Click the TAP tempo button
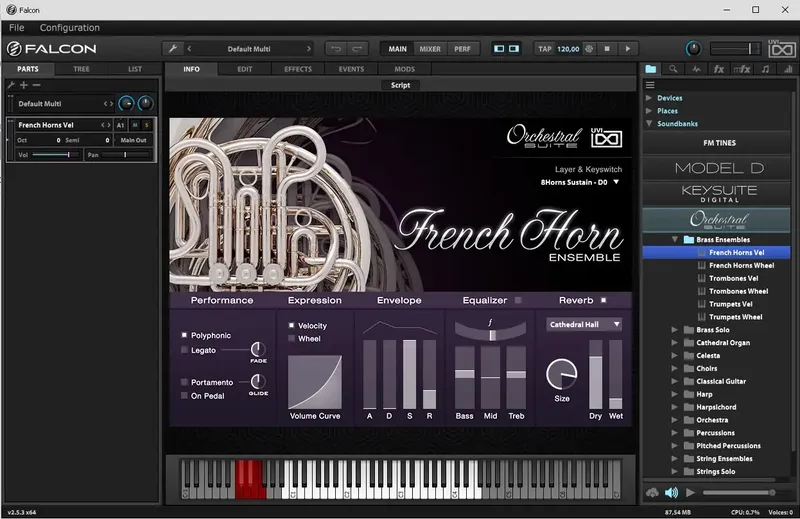800x519 pixels. [545, 49]
